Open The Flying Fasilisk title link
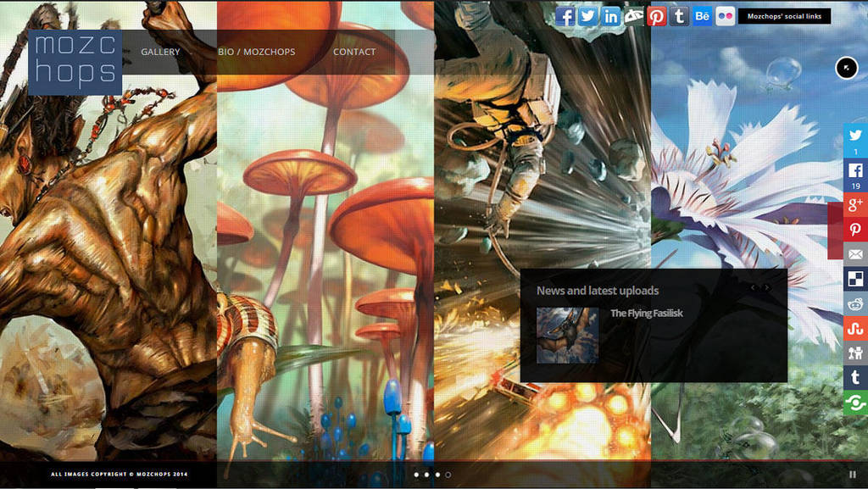 click(647, 313)
